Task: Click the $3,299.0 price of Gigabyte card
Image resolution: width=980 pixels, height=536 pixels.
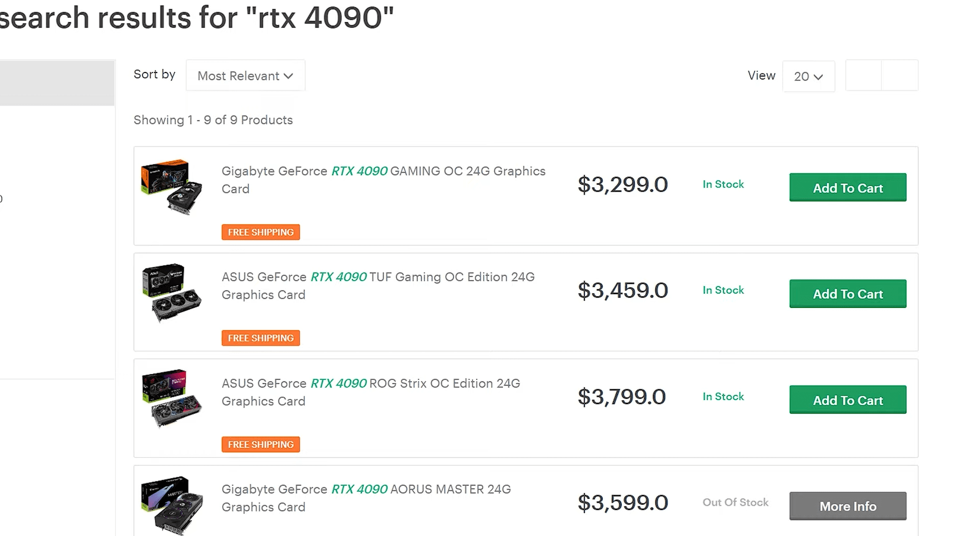Action: 623,185
